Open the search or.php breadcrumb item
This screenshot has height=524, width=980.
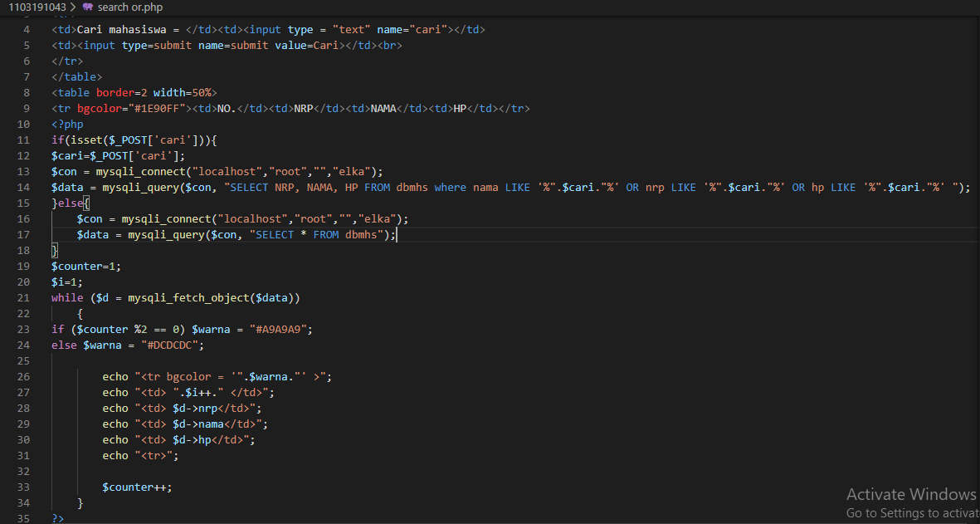point(129,7)
